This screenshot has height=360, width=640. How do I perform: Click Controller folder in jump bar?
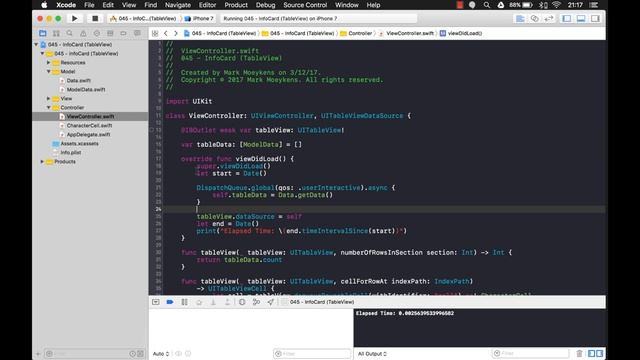(356, 33)
